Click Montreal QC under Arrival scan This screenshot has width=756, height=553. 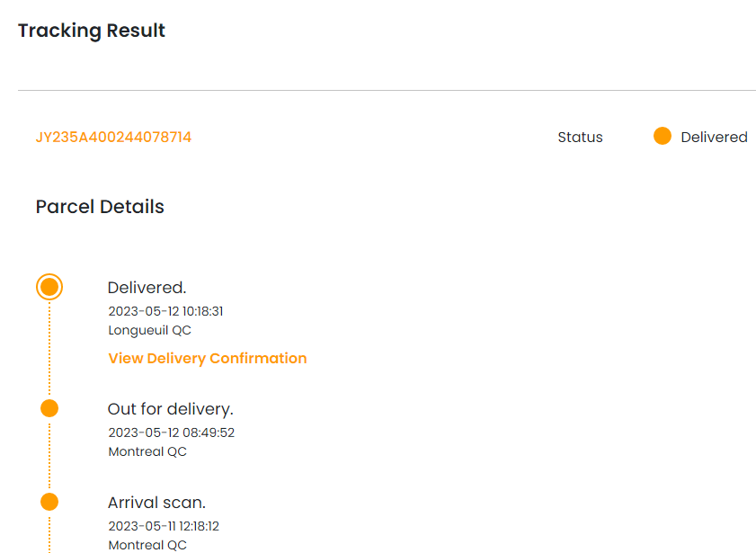pos(147,545)
